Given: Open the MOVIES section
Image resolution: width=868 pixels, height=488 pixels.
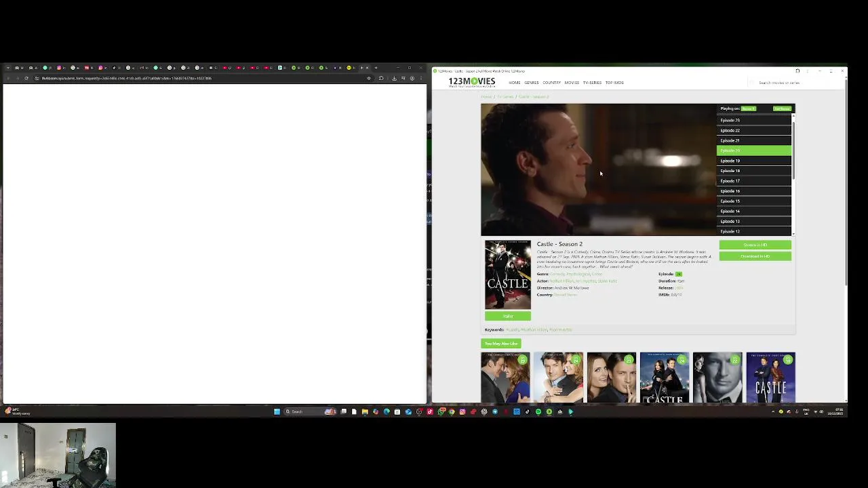Looking at the screenshot, I should coord(572,83).
